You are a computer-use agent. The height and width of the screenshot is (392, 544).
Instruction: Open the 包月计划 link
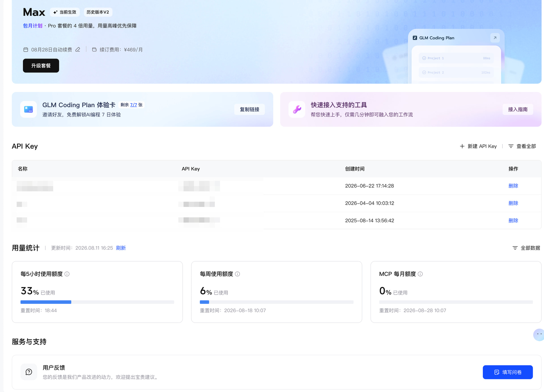33,26
